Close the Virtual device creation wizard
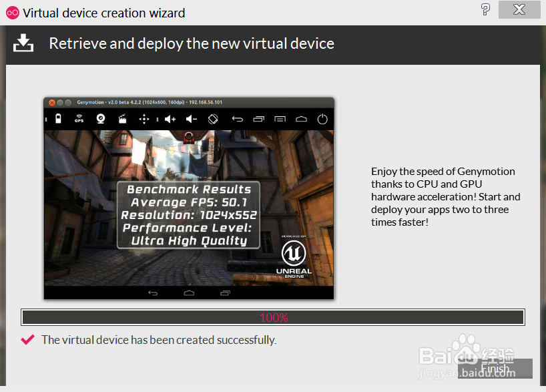 pos(519,9)
